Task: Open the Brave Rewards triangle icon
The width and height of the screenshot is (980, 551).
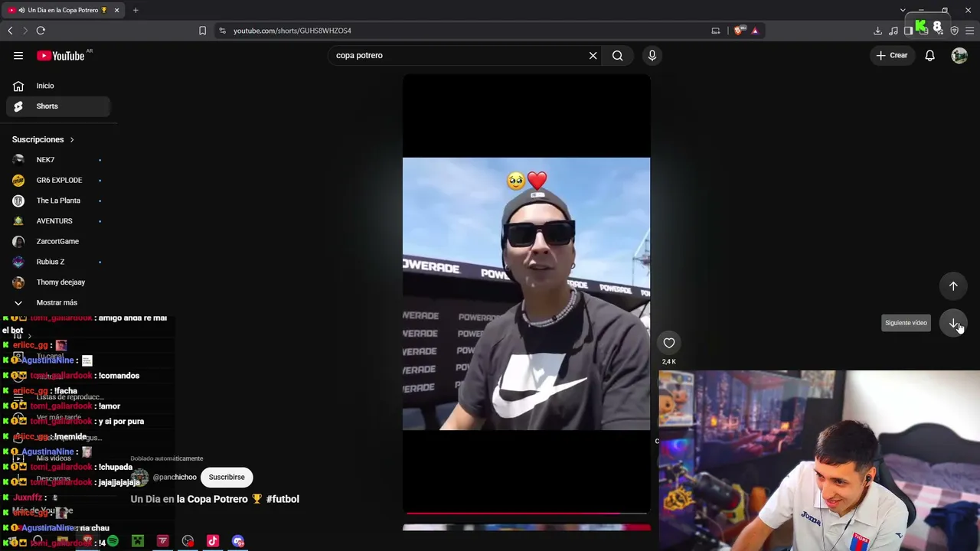Action: [x=755, y=31]
